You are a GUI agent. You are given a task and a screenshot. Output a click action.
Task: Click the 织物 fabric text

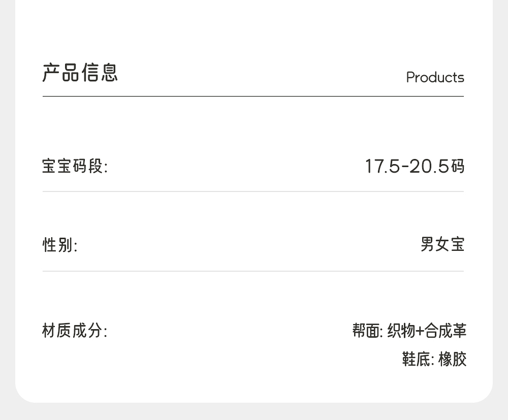pyautogui.click(x=401, y=331)
